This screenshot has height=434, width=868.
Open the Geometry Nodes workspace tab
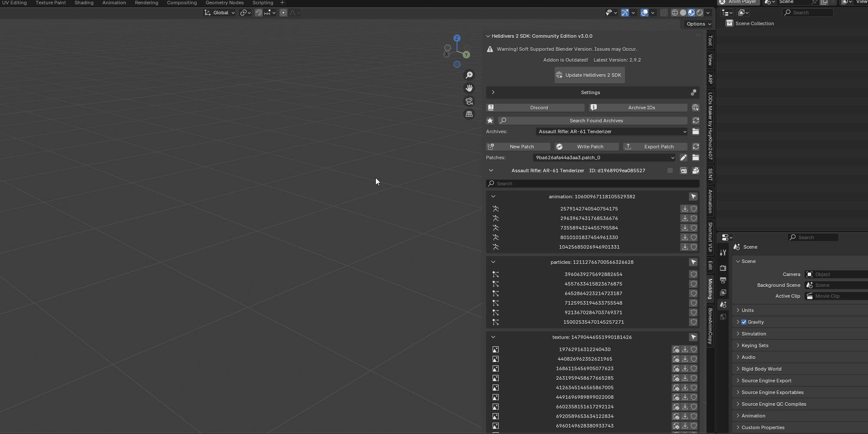pyautogui.click(x=224, y=3)
